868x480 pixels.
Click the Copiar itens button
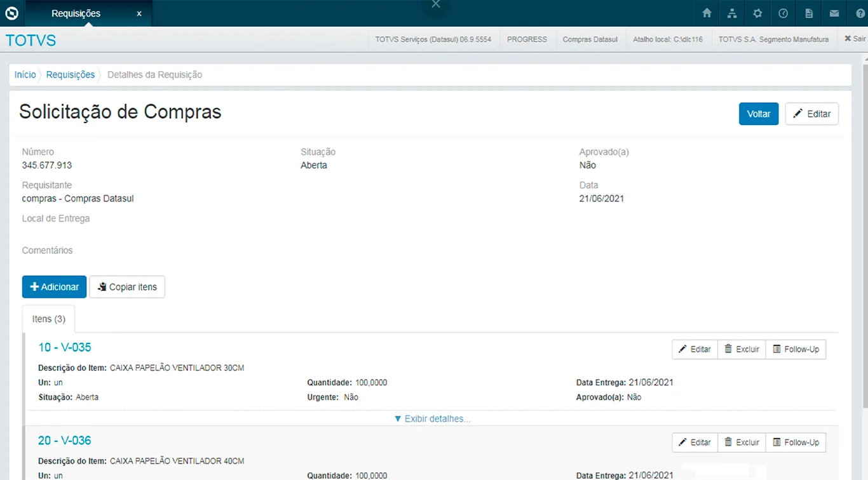coord(127,287)
